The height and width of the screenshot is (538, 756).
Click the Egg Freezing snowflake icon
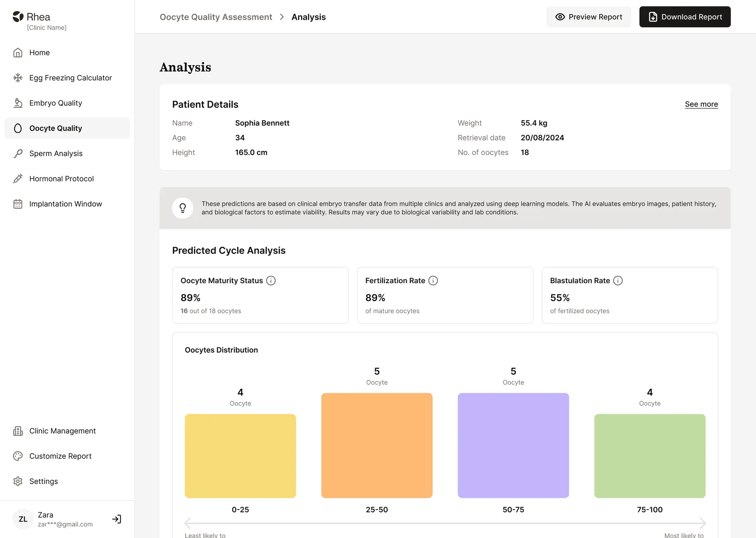18,78
